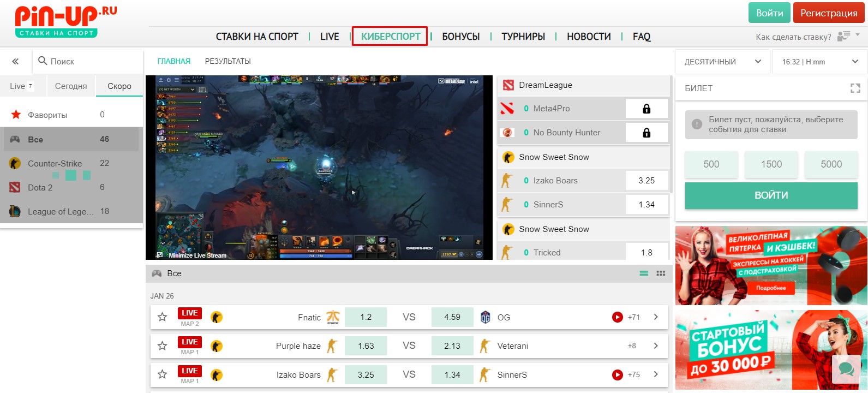Viewport: 868px width, 393px height.
Task: Click help person icon near how-to-bet
Action: tap(843, 36)
